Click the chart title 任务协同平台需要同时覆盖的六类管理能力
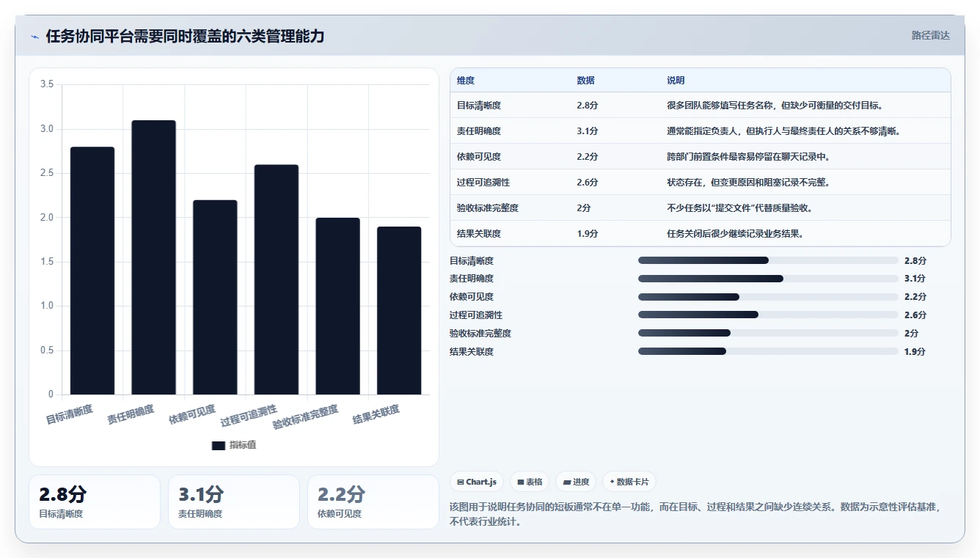This screenshot has height=558, width=980. (185, 37)
